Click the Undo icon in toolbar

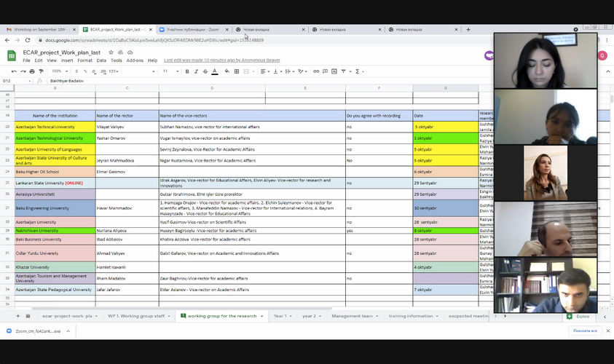tap(15, 71)
